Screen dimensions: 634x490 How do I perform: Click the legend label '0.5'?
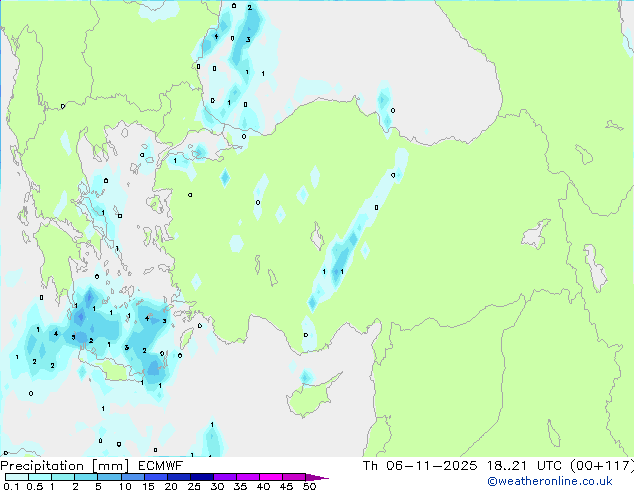tap(35, 486)
